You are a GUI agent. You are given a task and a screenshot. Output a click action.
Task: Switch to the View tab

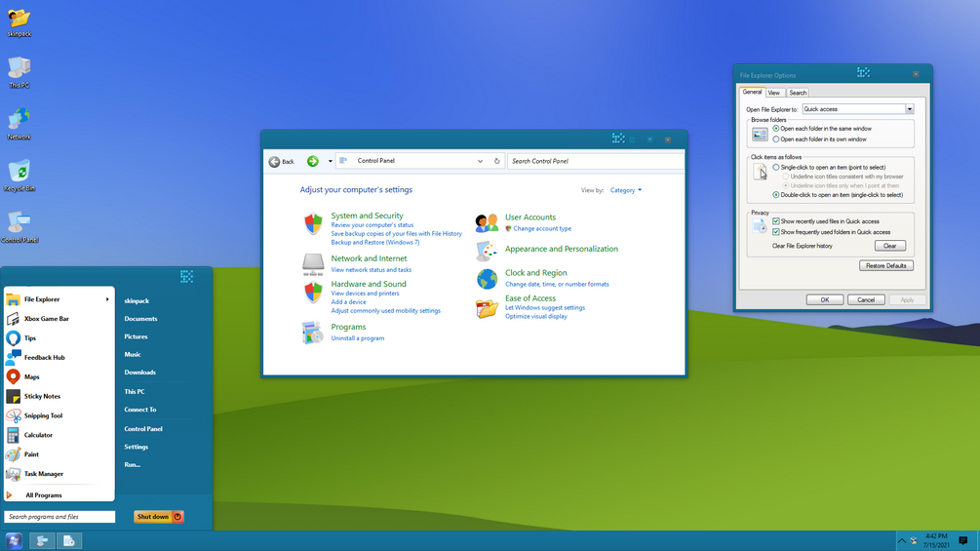pos(773,93)
